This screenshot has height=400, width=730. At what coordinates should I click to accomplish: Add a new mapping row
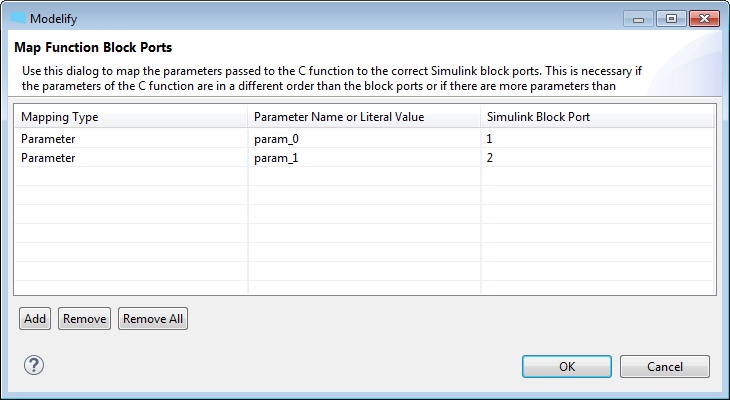tap(35, 319)
